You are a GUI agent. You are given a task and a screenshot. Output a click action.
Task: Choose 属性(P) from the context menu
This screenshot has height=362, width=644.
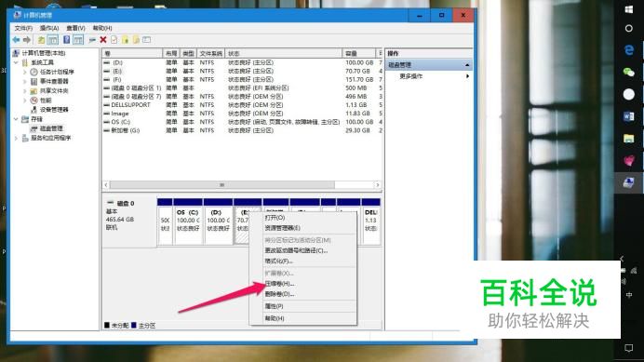click(303, 306)
